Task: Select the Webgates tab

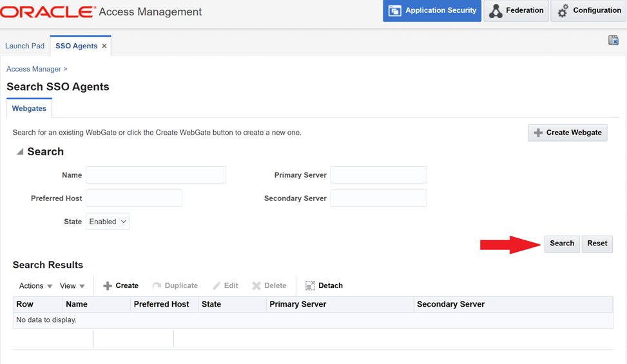Action: coord(29,108)
